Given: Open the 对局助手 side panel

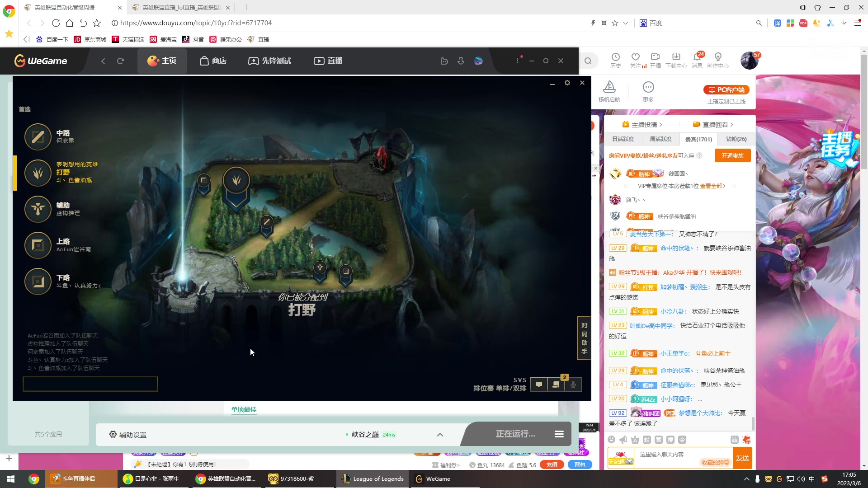Looking at the screenshot, I should tap(584, 338).
